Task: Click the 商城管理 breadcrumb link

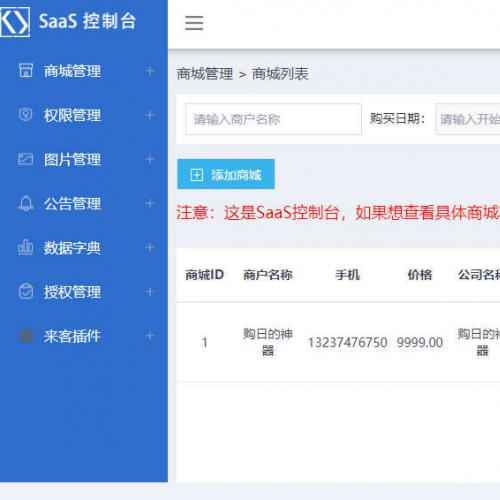Action: pyautogui.click(x=205, y=74)
